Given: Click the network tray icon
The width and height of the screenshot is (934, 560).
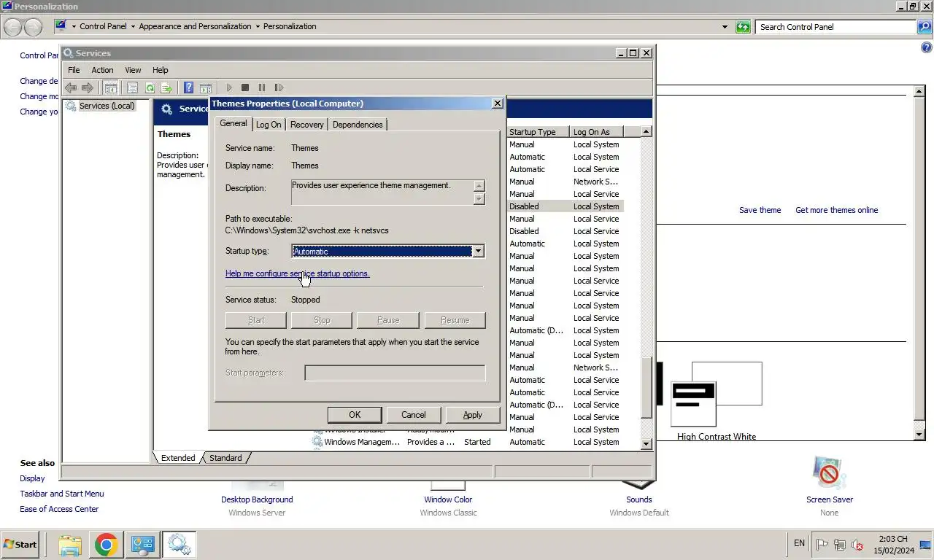Looking at the screenshot, I should 840,545.
